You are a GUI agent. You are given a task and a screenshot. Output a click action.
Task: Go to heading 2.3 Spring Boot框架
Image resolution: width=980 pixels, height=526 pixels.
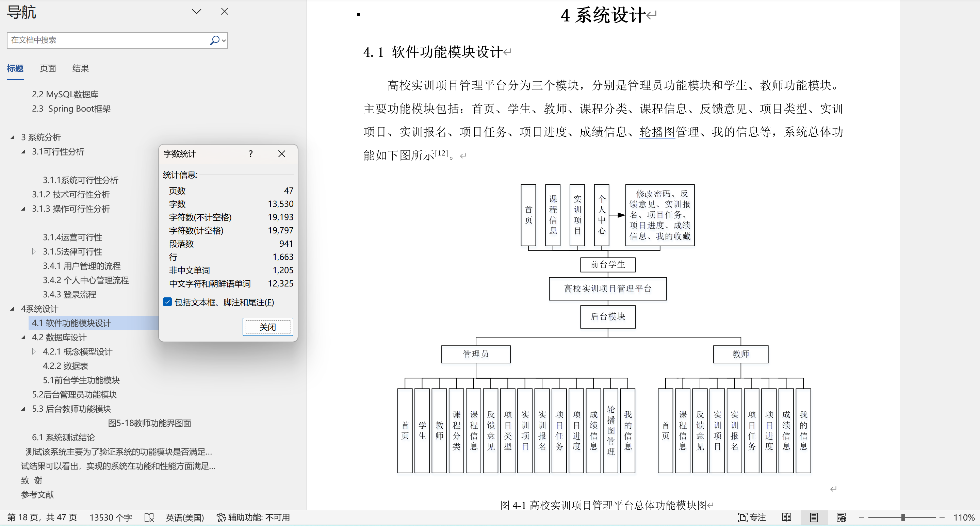[71, 109]
